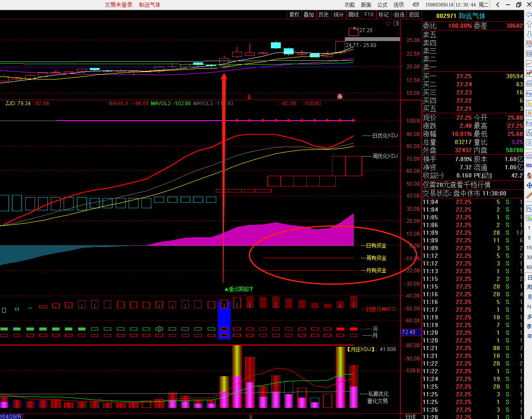Click the up-arrow previous stock icon
Screen dimensions: 532x419
pos(529,24)
